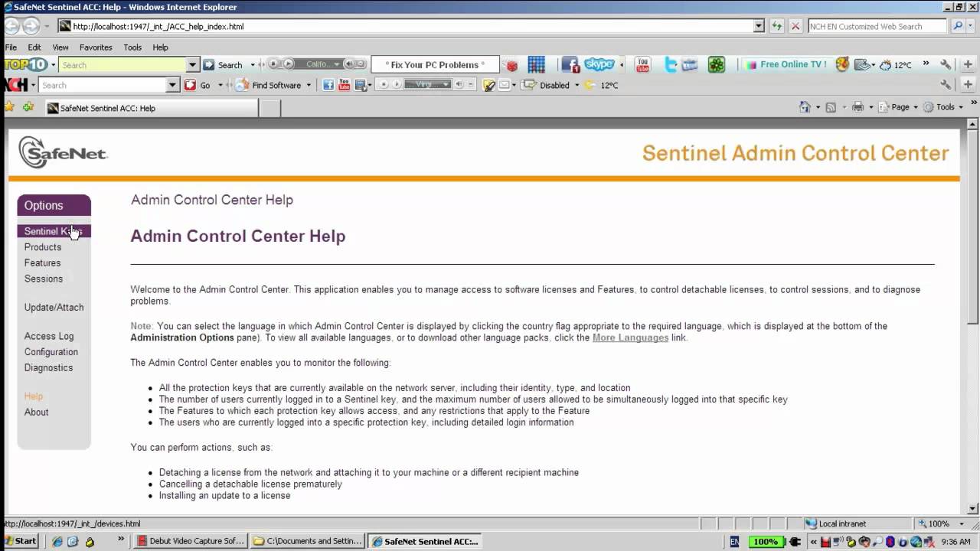Open the View menu
The height and width of the screenshot is (551, 980).
[60, 47]
